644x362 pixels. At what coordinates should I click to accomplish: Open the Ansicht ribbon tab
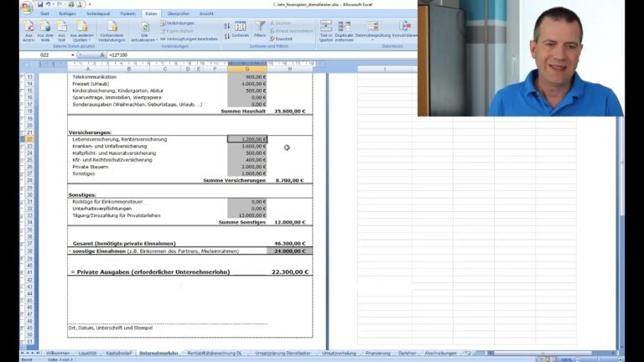pyautogui.click(x=206, y=14)
